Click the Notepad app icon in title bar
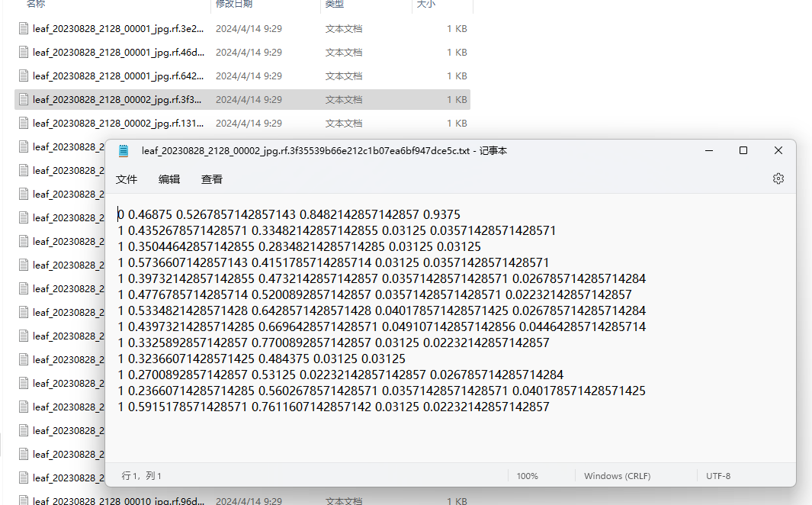 (124, 151)
